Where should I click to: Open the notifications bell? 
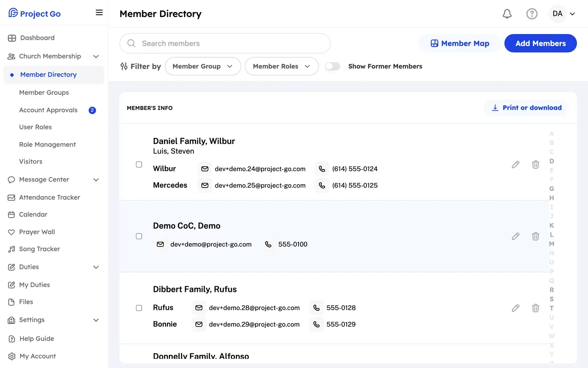(507, 14)
